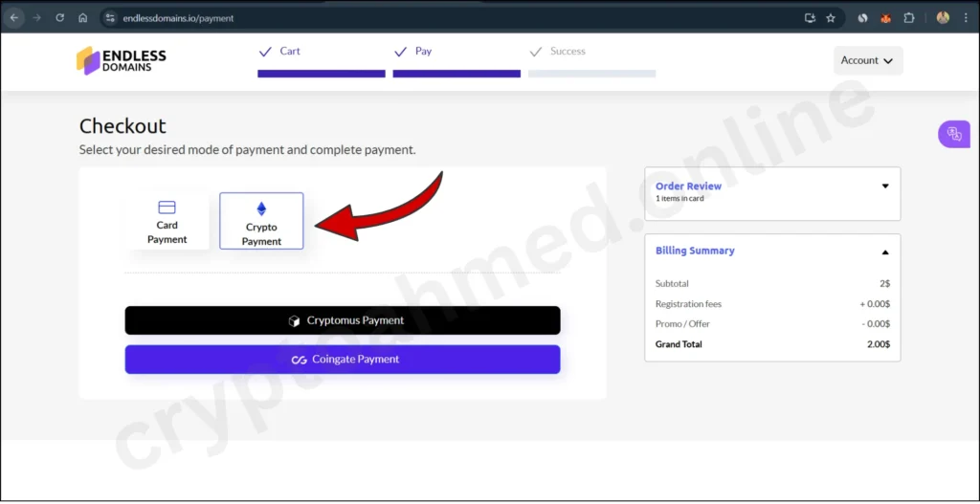
Task: Click the Endless Domains logo
Action: pyautogui.click(x=121, y=60)
